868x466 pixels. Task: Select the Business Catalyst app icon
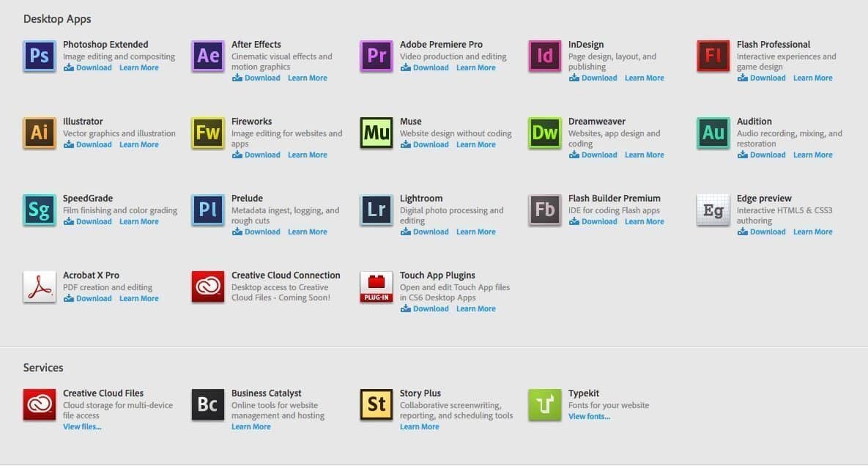coord(207,404)
